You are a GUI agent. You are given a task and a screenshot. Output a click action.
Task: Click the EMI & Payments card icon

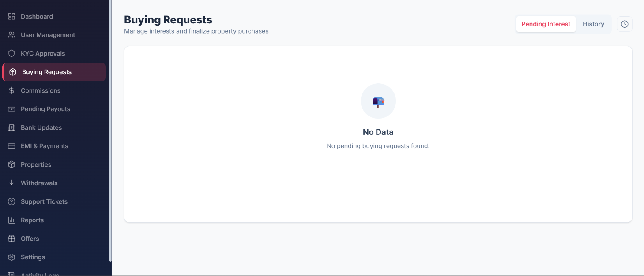pos(12,146)
